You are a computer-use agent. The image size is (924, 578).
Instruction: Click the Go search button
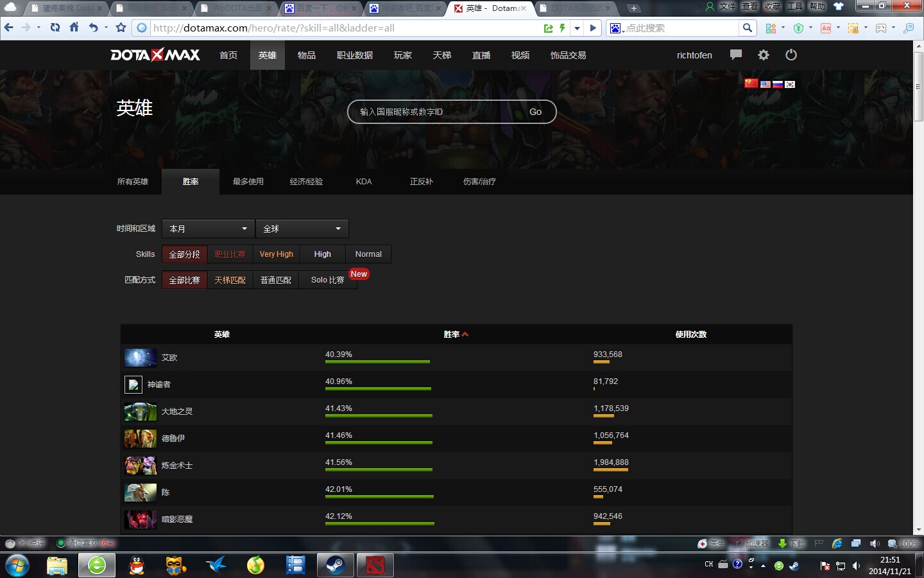535,112
